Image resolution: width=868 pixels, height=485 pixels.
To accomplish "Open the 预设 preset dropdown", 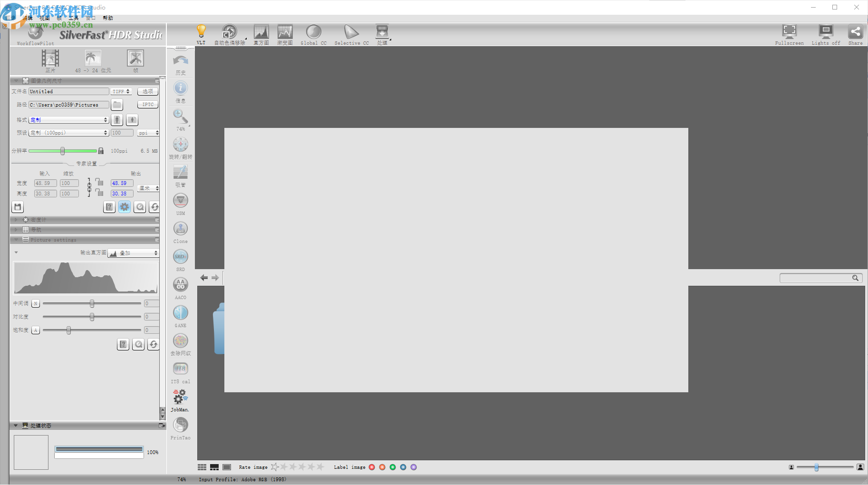I will pyautogui.click(x=69, y=133).
